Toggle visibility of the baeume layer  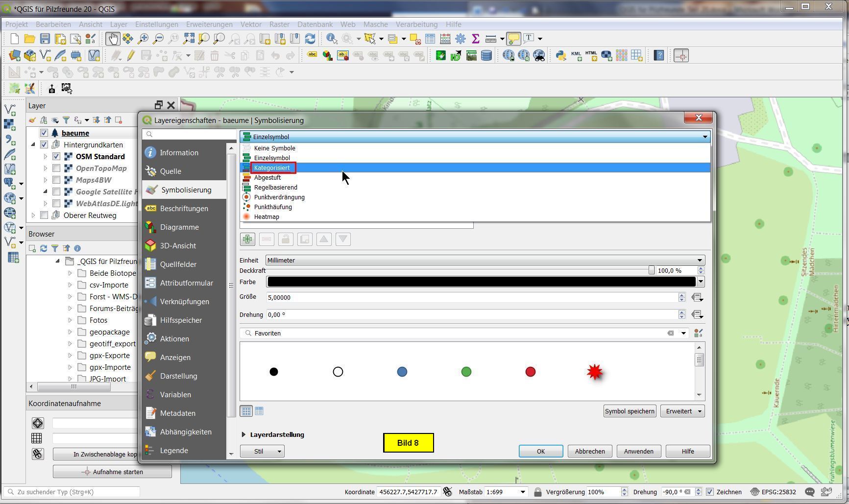(44, 133)
